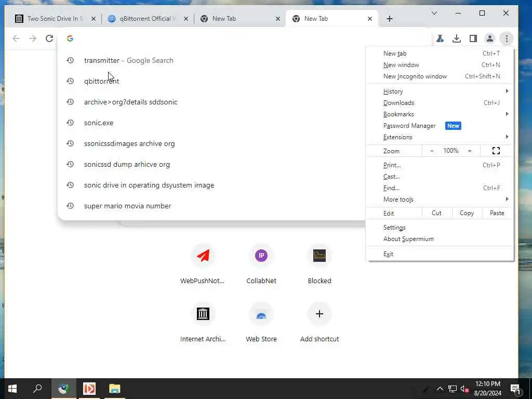Click the fullscreen icon in Zoom row
The height and width of the screenshot is (399, 532).
point(496,151)
